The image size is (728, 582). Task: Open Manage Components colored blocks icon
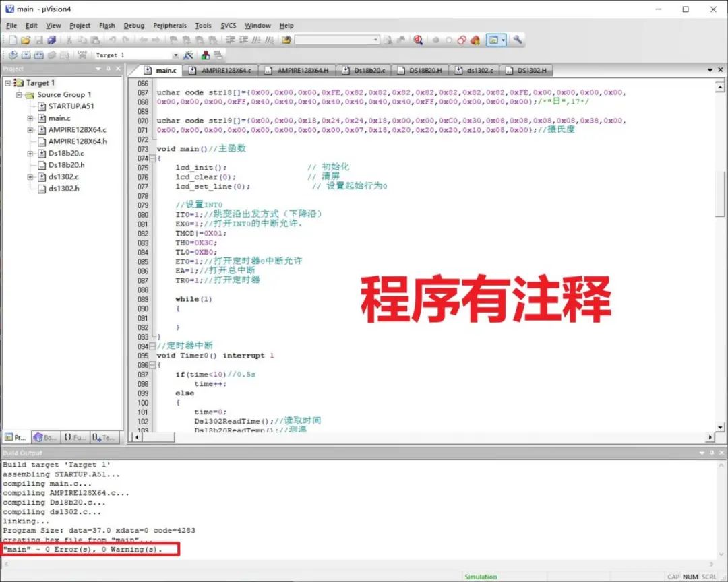[x=205, y=55]
